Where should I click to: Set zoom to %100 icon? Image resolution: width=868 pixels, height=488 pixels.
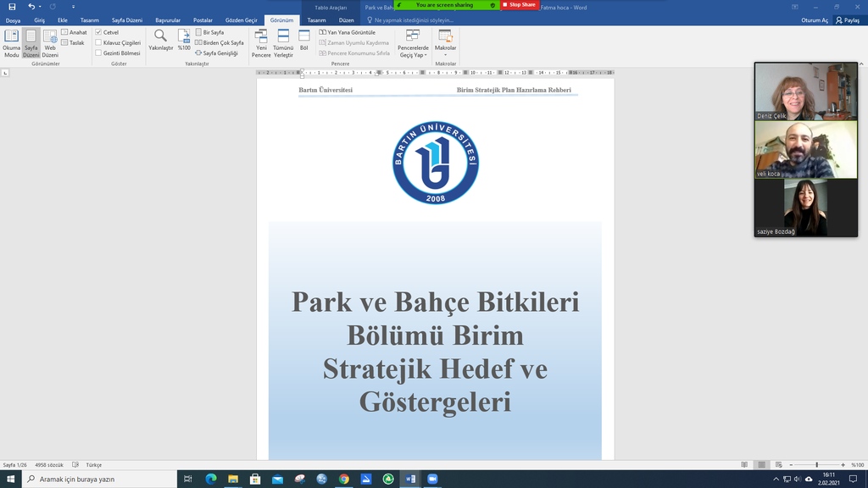click(x=184, y=40)
